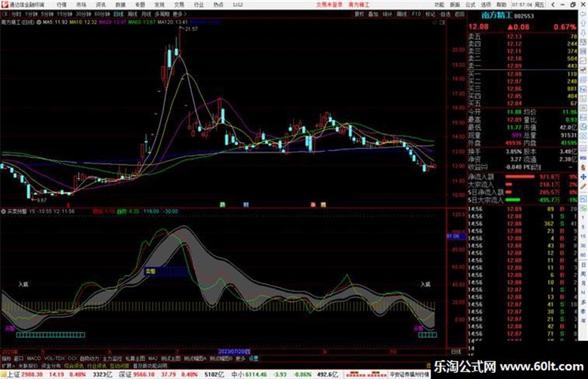Screen dimensions: 588x379
Task: Select the CCI indicator tab
Action: 72,358
